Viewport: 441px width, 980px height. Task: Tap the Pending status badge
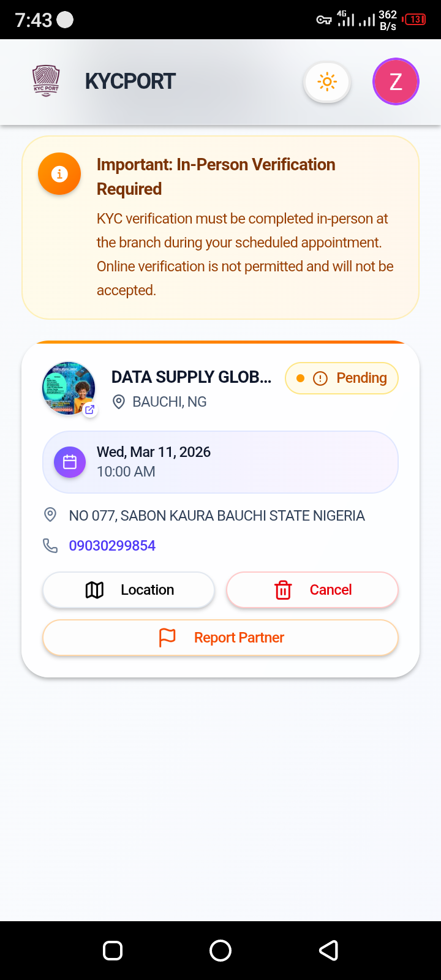click(342, 378)
